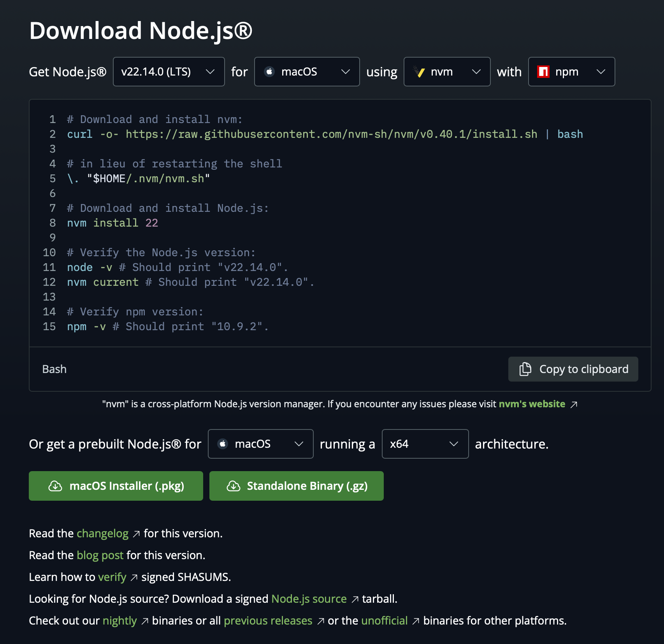Click external arrow icon next to Node.js source

pos(355,600)
